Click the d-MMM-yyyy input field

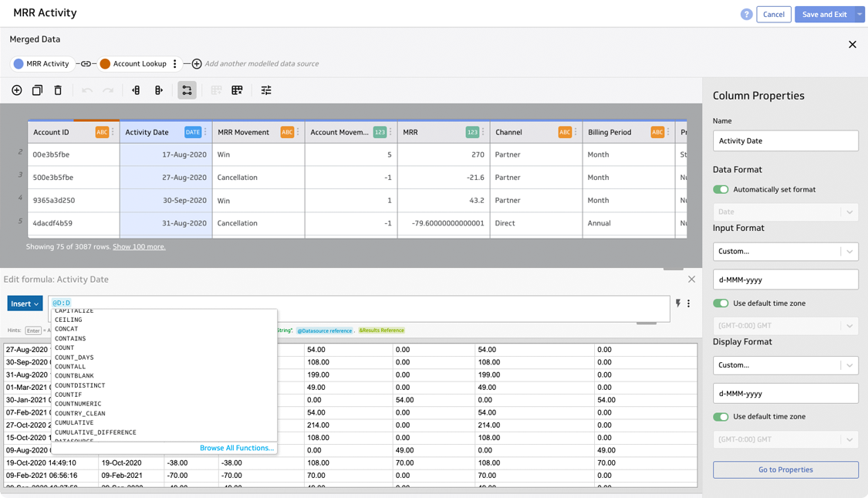tap(785, 279)
